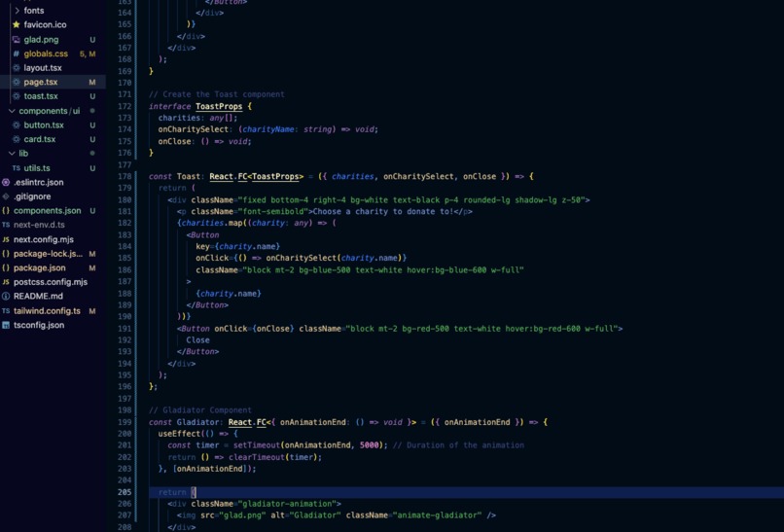784x532 pixels.
Task: Open card.tsx file
Action: point(40,139)
